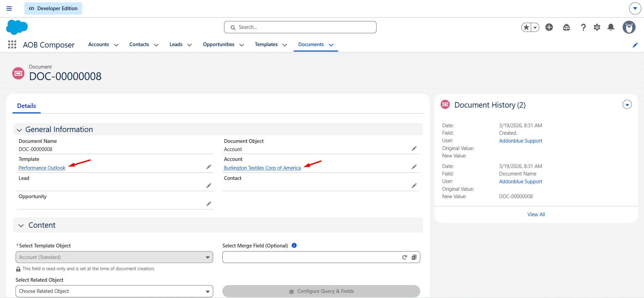Click the Salesforce cloud logo

(17, 27)
